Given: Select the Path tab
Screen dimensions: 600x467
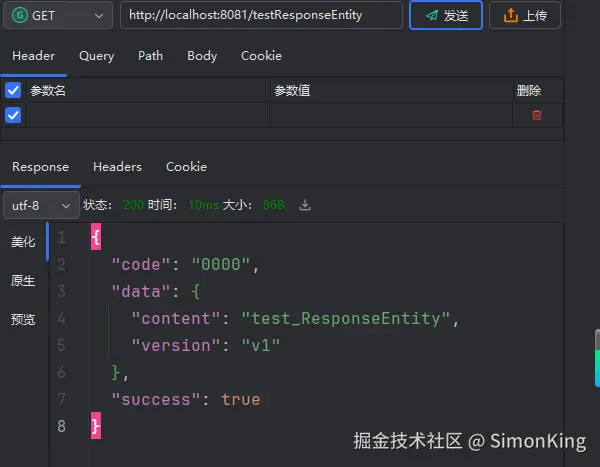Looking at the screenshot, I should pyautogui.click(x=151, y=56).
